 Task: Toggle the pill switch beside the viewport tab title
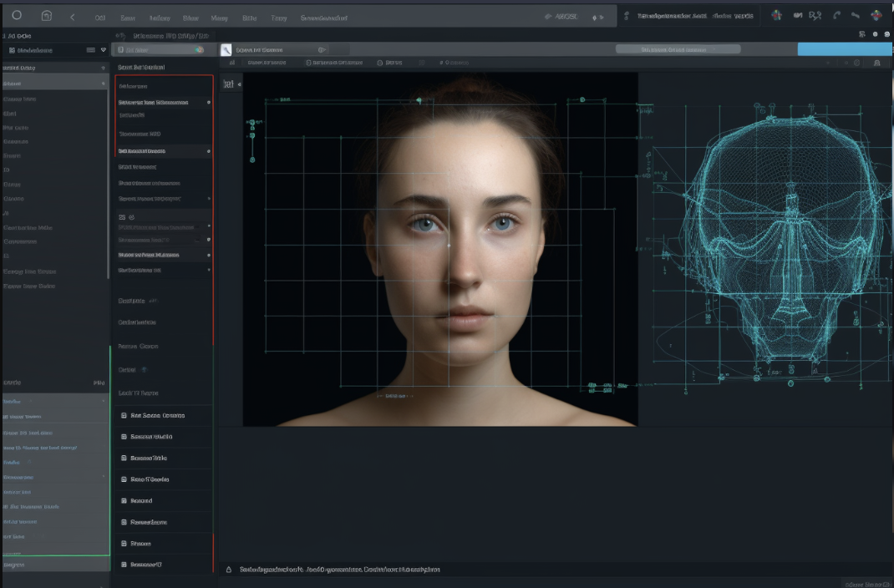point(322,50)
